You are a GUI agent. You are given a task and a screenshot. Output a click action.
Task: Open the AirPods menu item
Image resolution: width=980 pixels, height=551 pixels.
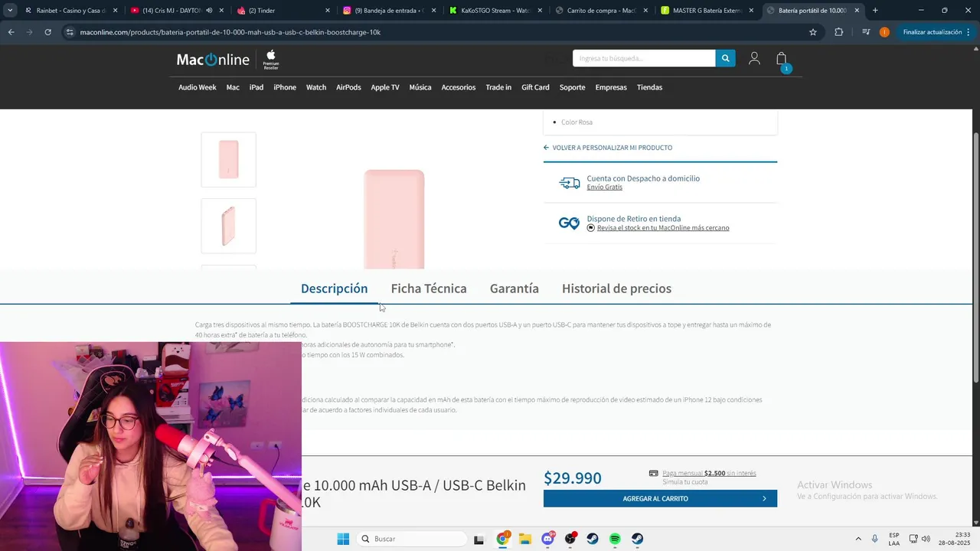coord(348,87)
